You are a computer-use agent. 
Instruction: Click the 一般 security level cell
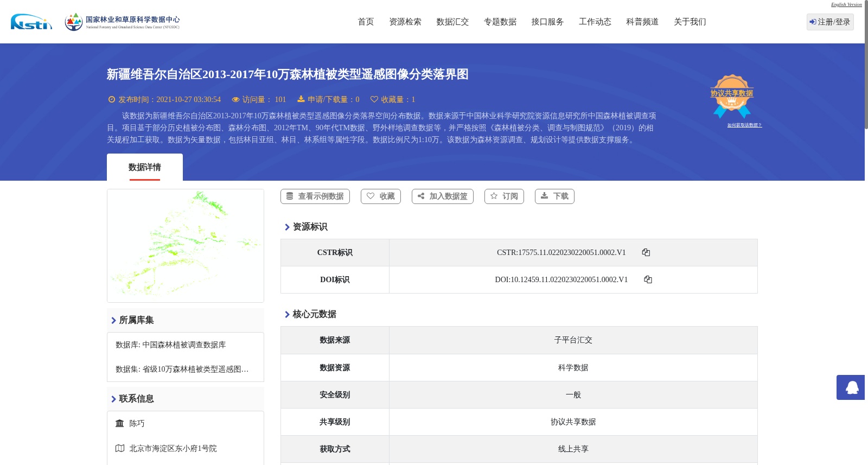[x=573, y=395]
